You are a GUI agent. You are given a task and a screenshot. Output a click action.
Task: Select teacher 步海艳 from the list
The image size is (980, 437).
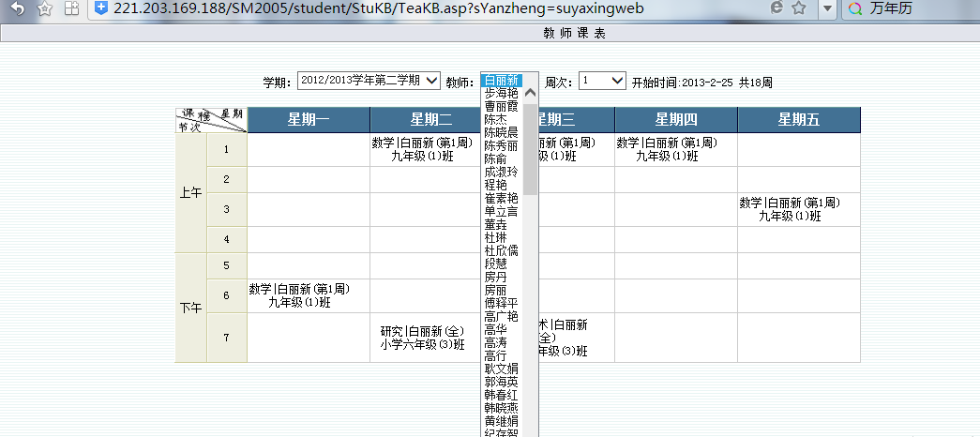[x=501, y=93]
